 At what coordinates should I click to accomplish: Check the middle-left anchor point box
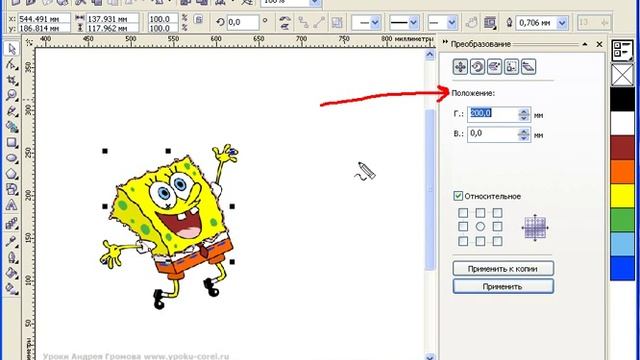coord(463,227)
